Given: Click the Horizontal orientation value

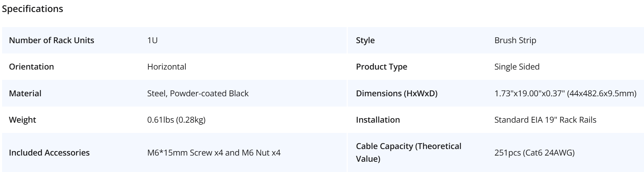Looking at the screenshot, I should click(x=167, y=66).
